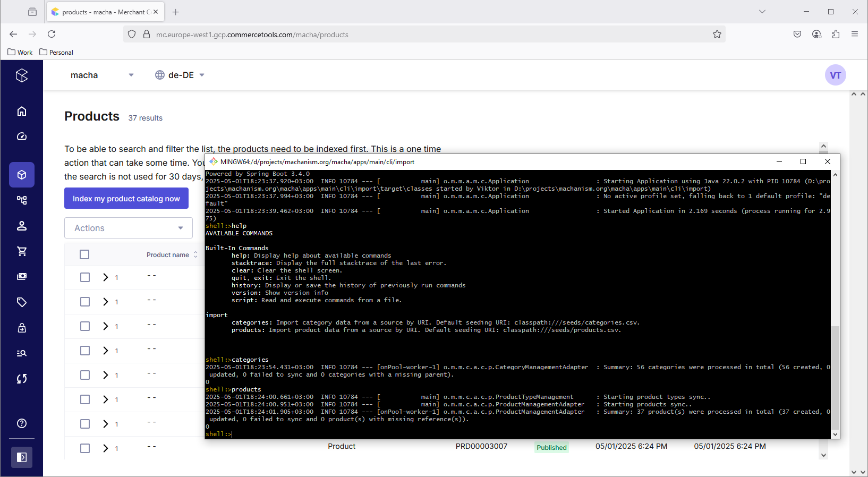Check the checkbox for row PRD00003007
The height and width of the screenshot is (477, 868).
click(x=85, y=448)
